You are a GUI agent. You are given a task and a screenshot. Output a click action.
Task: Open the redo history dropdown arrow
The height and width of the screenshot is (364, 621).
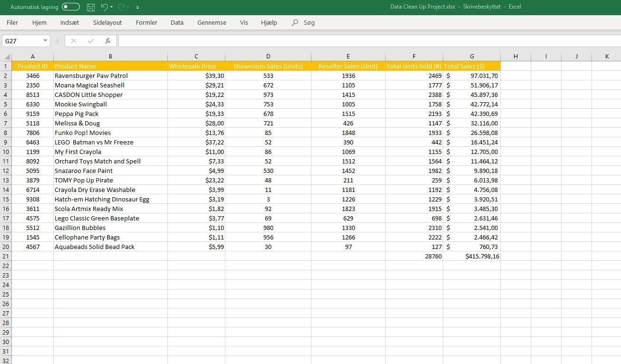click(128, 7)
